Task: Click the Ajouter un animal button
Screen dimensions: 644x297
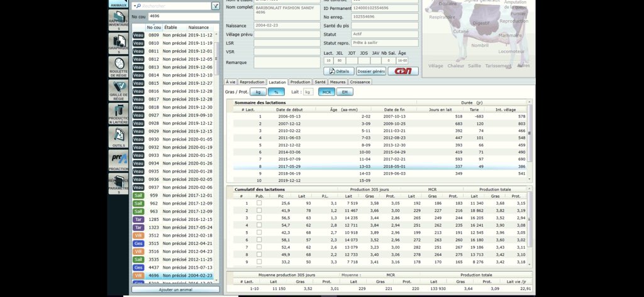Action: pos(175,289)
